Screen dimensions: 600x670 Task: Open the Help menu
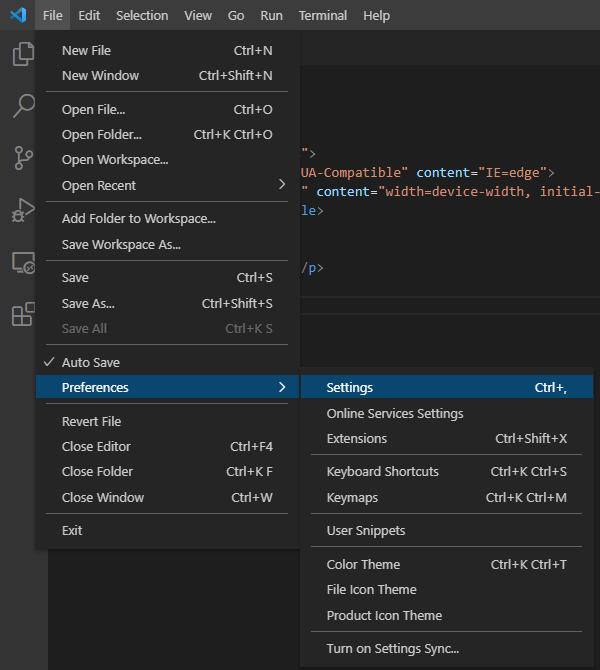pyautogui.click(x=376, y=15)
